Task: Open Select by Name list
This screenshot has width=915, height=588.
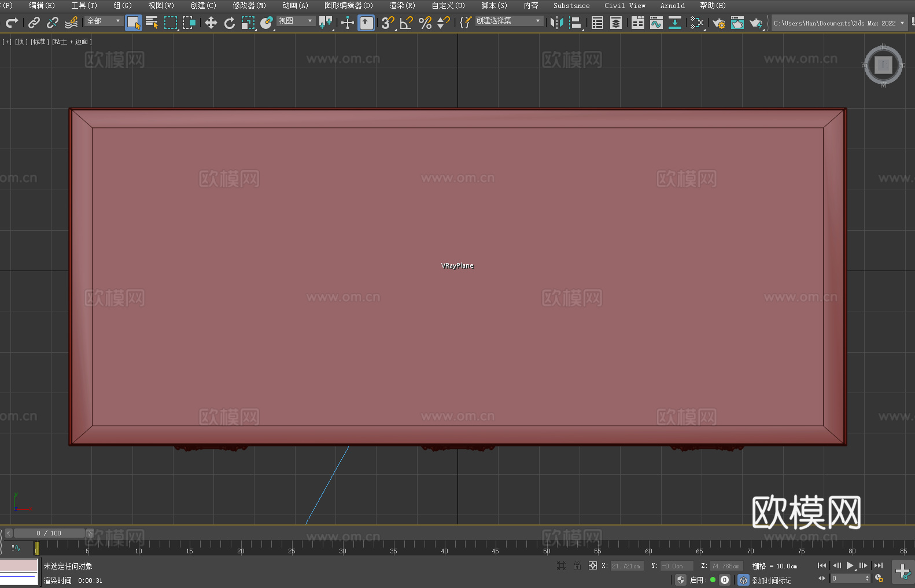Action: [152, 23]
